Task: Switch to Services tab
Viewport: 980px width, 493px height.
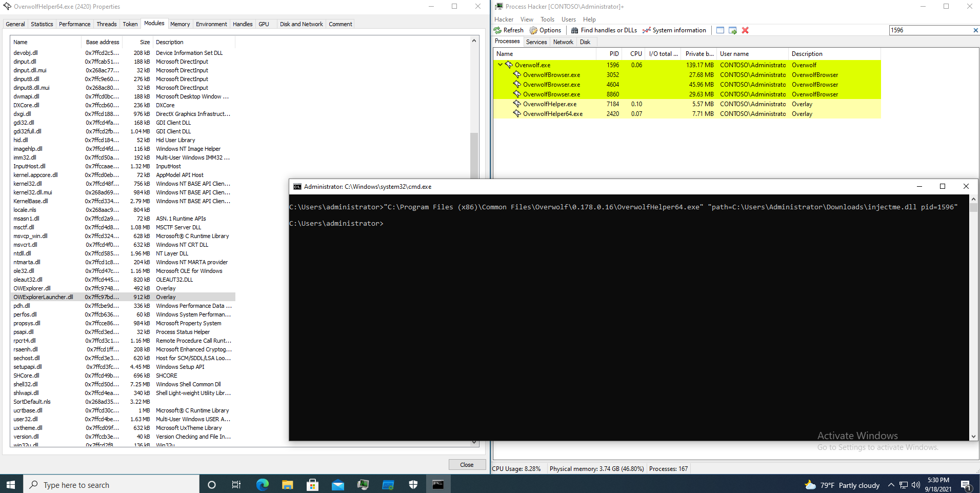Action: (x=536, y=42)
